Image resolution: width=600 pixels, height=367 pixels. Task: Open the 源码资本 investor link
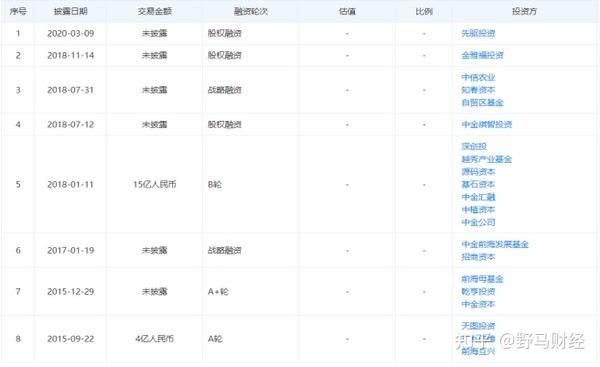(478, 171)
